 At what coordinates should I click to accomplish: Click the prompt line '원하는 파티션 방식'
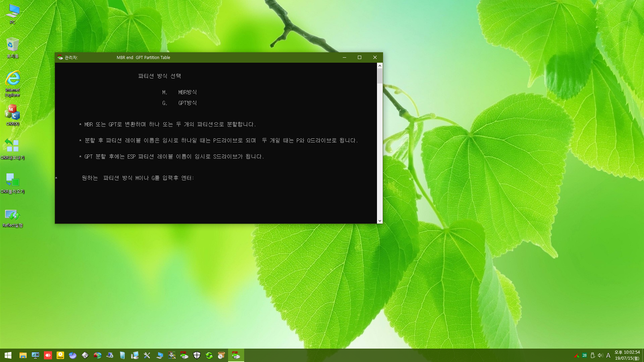click(138, 178)
